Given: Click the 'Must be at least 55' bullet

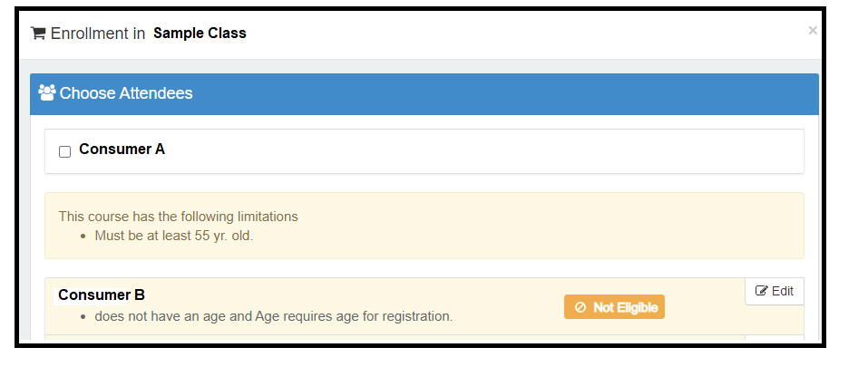Looking at the screenshot, I should (174, 236).
